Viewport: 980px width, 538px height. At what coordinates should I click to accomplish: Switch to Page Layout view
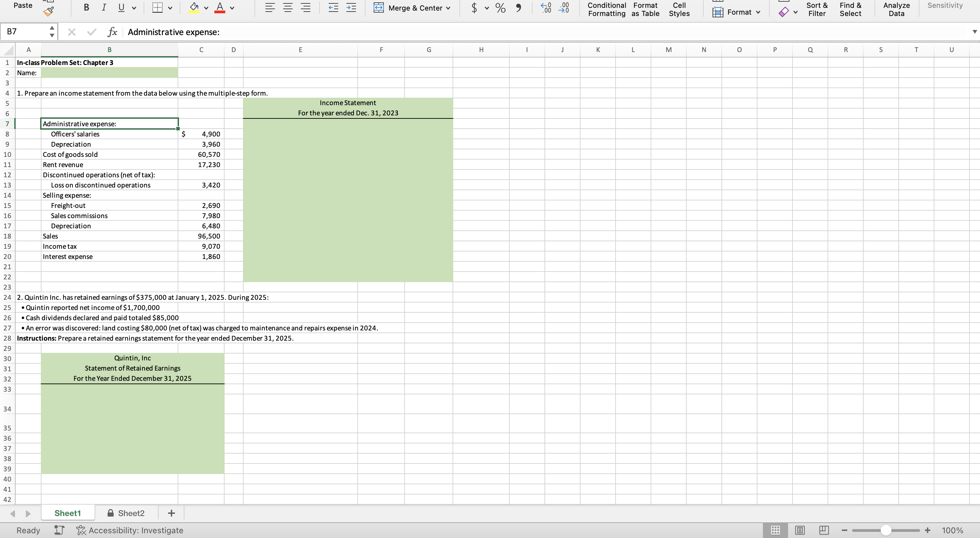(x=800, y=530)
